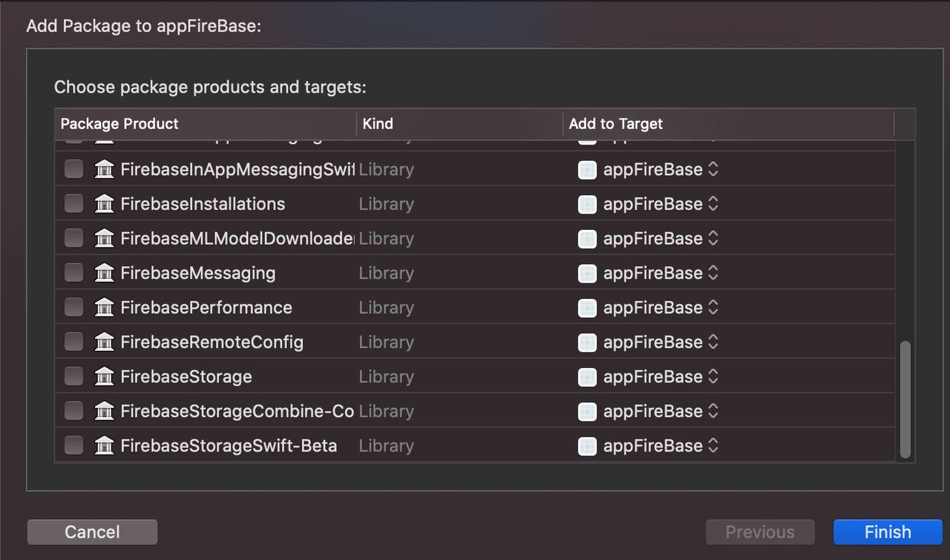Click Library kind in FirebaseStorage row
The width and height of the screenshot is (950, 560).
point(386,377)
